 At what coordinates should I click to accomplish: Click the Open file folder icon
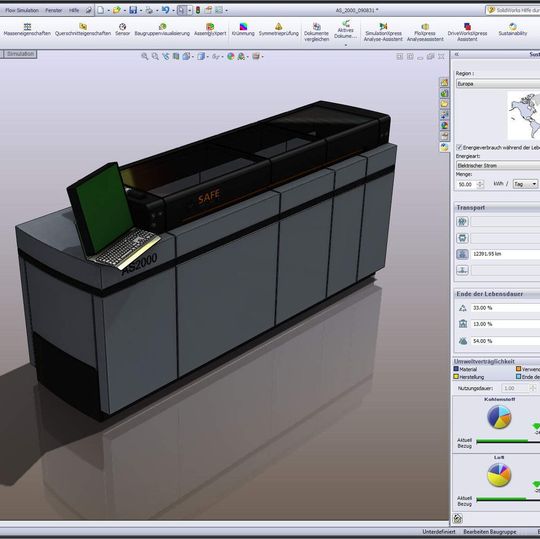coord(117,10)
